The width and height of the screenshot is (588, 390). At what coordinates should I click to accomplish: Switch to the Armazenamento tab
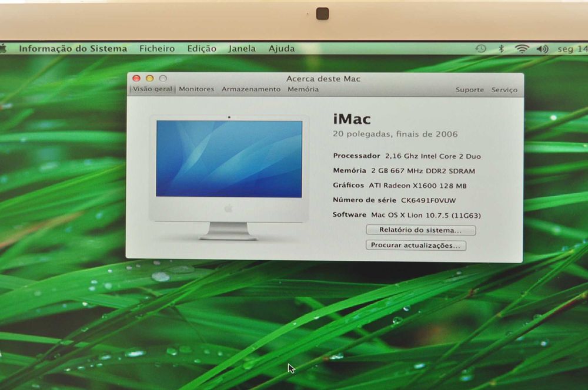[251, 89]
